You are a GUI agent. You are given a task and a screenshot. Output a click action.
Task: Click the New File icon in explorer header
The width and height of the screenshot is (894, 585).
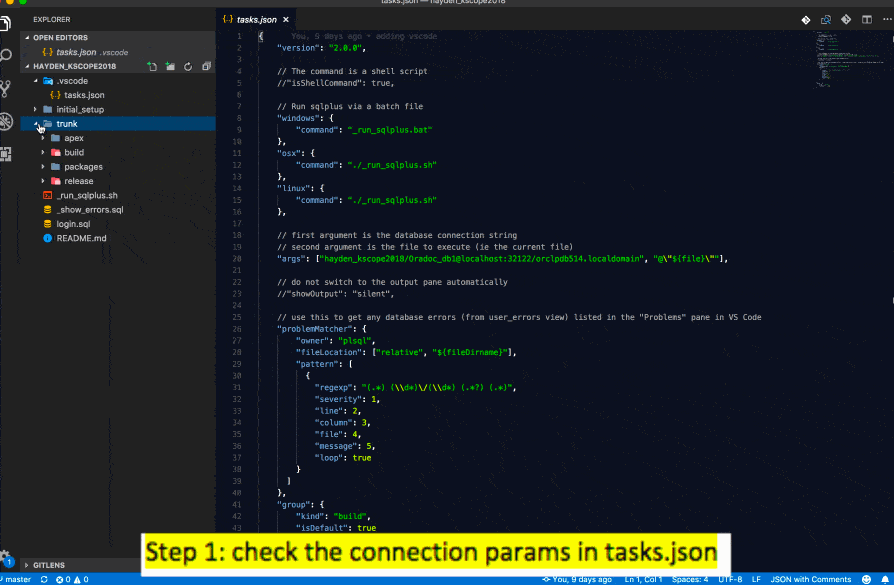(152, 66)
